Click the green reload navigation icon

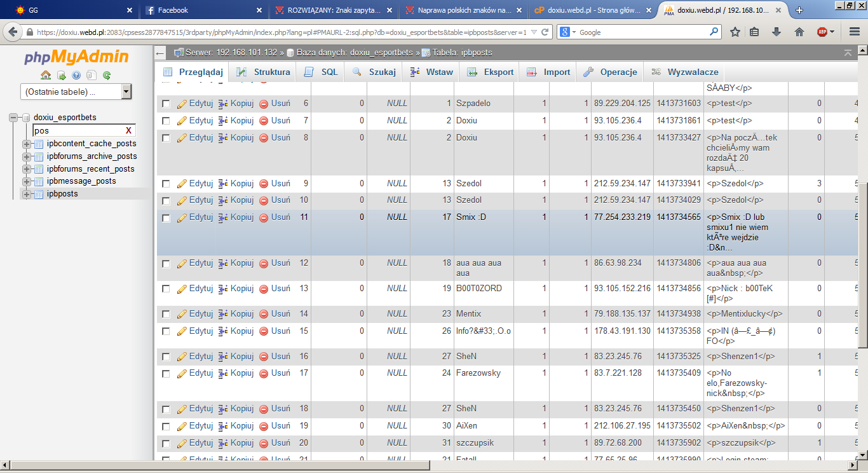(107, 75)
